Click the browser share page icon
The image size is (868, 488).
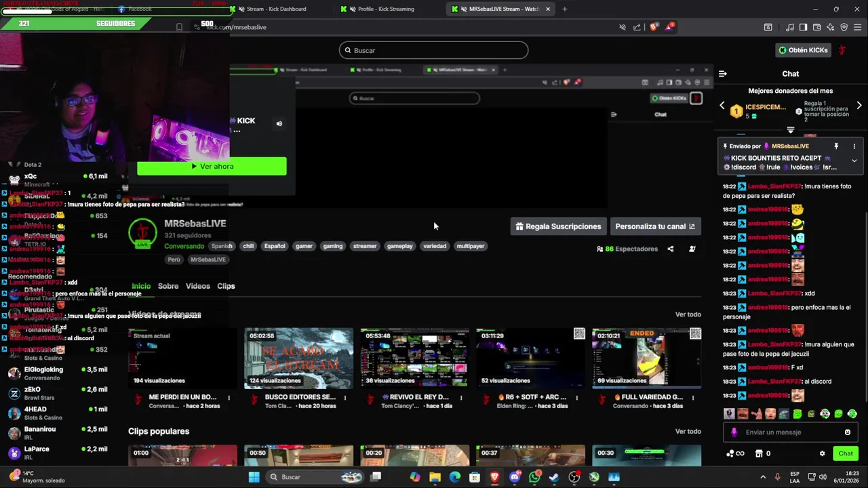coord(637,27)
